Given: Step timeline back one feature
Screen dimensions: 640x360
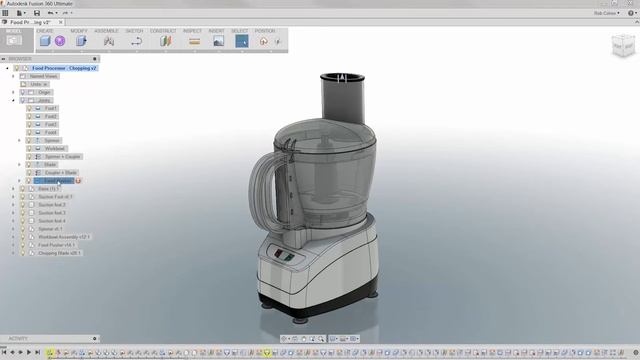Looking at the screenshot, I should point(12,352).
